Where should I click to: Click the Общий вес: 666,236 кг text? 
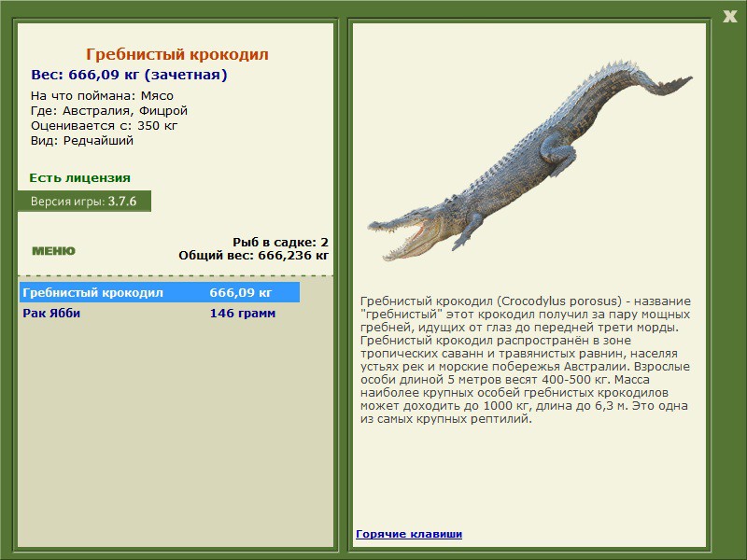pyautogui.click(x=253, y=256)
